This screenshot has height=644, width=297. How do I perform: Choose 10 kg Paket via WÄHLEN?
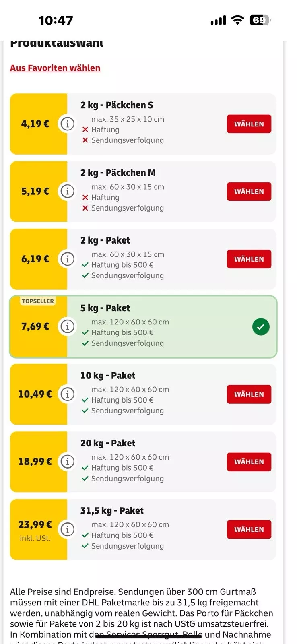point(249,394)
